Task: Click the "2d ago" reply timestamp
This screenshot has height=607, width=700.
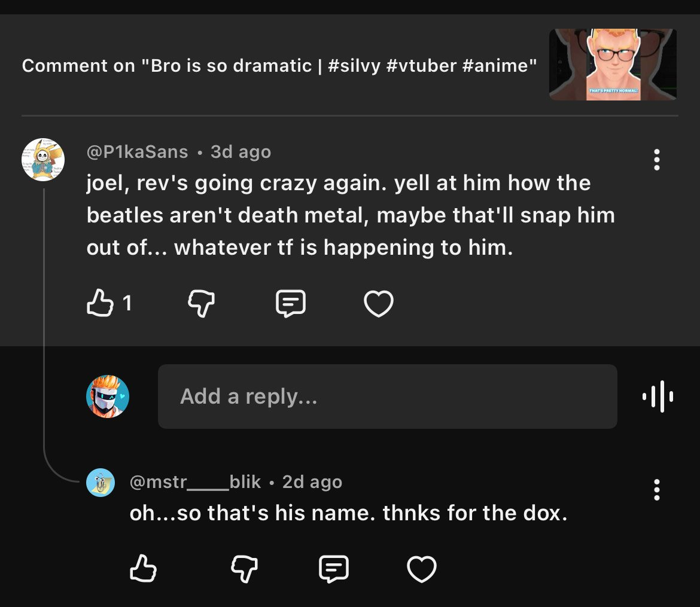Action: point(312,482)
